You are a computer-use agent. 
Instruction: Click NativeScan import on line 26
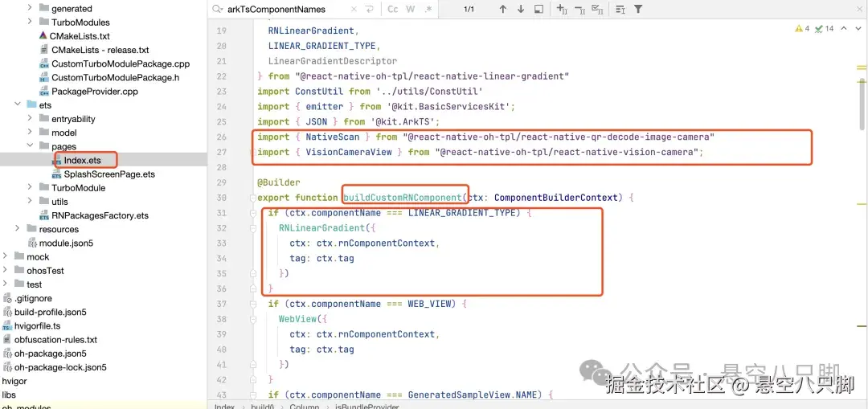(333, 137)
